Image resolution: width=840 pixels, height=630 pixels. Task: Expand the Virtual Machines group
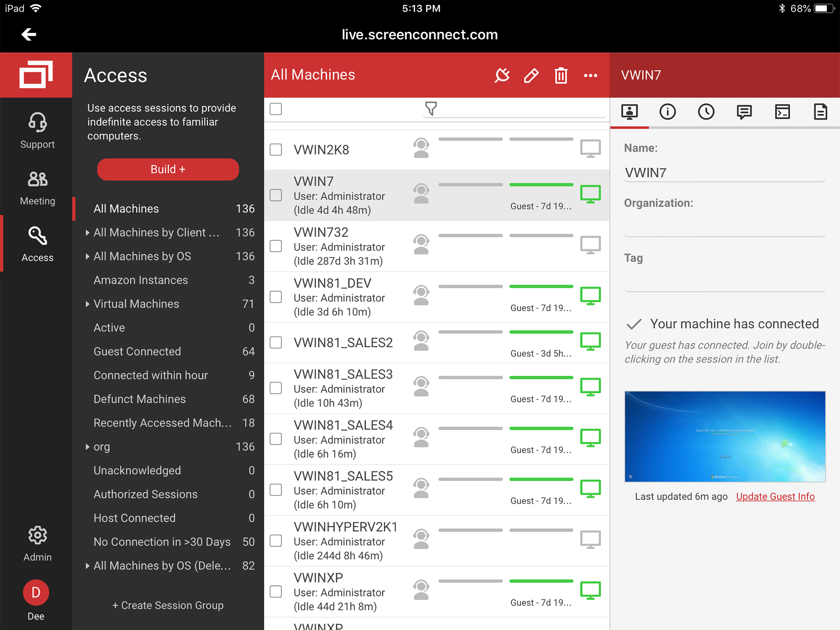(88, 304)
